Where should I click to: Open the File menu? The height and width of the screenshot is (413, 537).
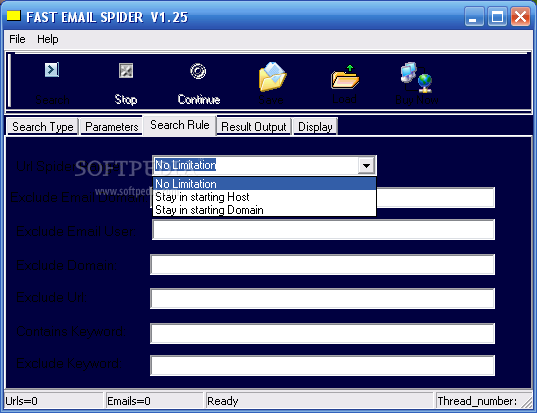tap(17, 39)
